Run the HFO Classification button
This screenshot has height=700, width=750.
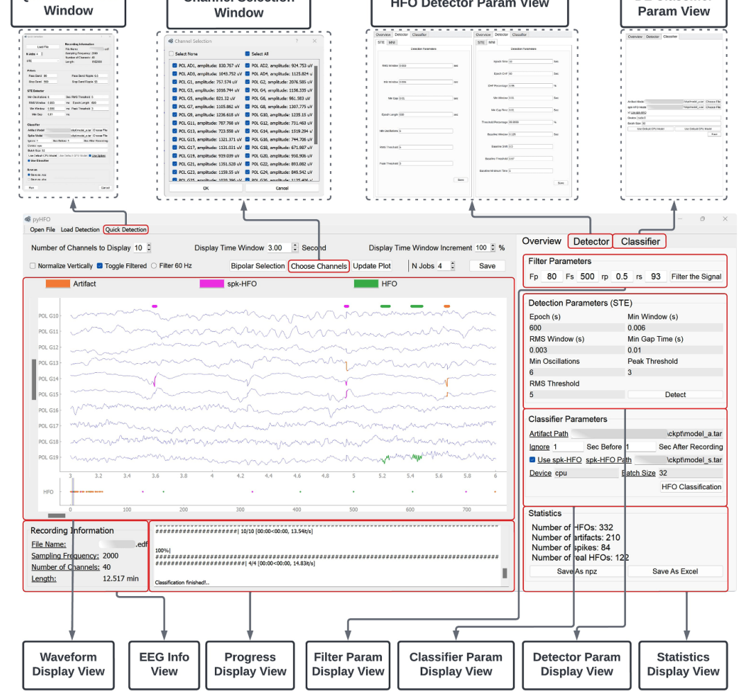[690, 487]
